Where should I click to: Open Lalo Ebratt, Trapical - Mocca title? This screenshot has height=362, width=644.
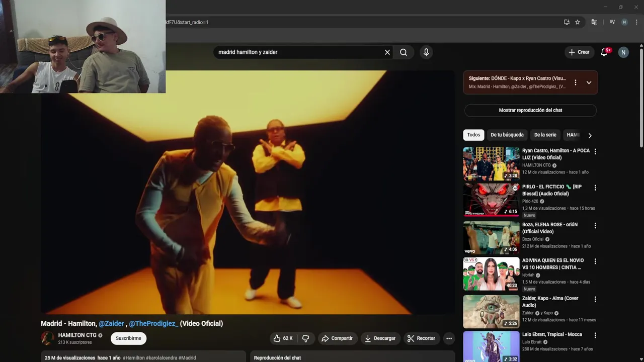(x=552, y=334)
